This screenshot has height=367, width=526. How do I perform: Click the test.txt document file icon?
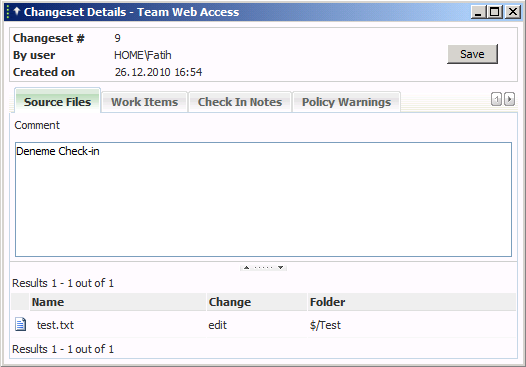[x=20, y=324]
